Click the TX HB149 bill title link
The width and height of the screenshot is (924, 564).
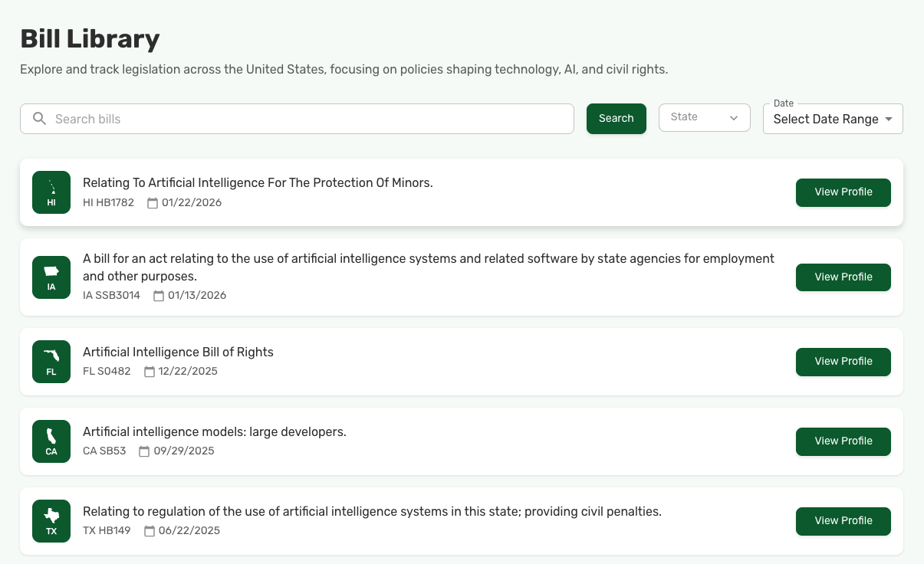[372, 511]
